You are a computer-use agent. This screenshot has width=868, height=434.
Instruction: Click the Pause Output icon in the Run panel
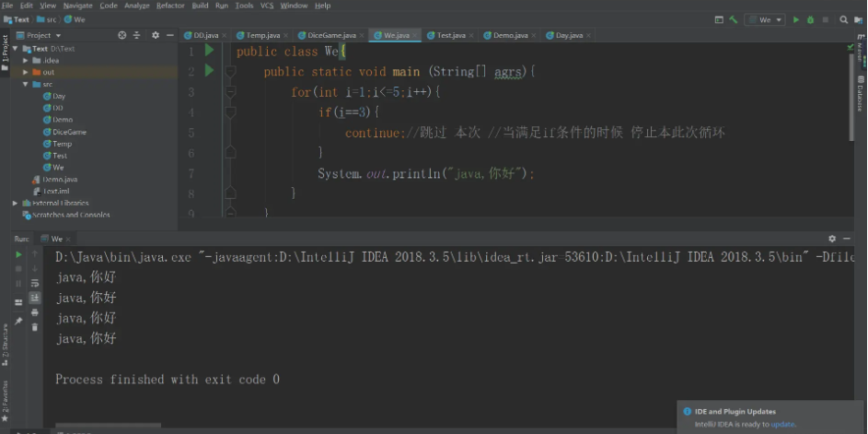click(18, 283)
